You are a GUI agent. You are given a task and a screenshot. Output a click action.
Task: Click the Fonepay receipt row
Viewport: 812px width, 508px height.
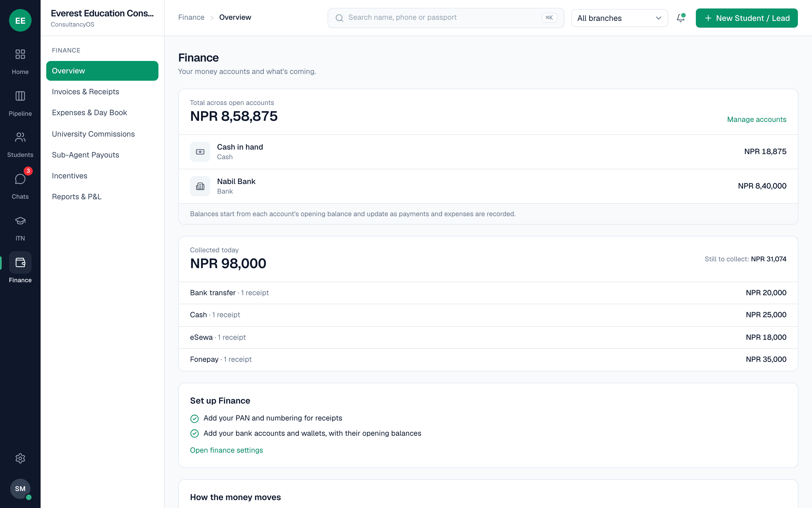(x=488, y=360)
